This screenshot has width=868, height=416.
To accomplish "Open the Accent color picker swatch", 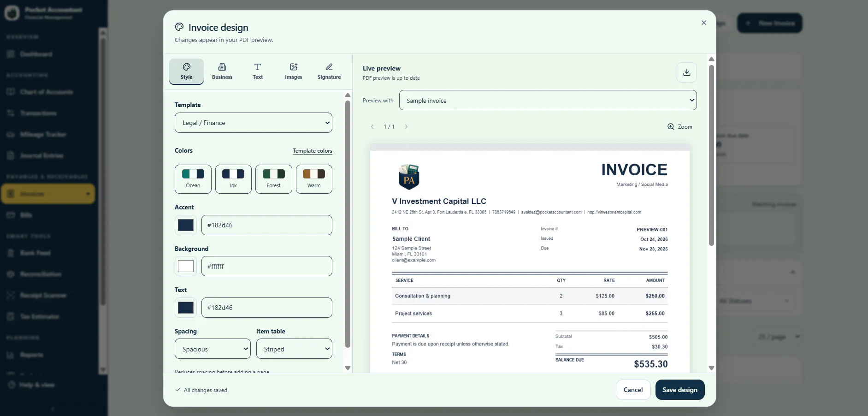I will tap(186, 225).
